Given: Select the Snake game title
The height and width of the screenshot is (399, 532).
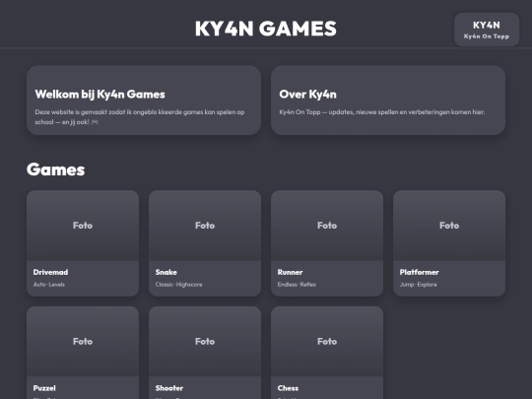Looking at the screenshot, I should coord(166,272).
